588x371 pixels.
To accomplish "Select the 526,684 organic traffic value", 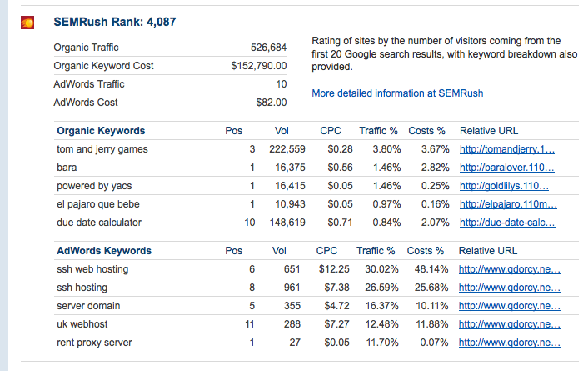I will tap(268, 48).
